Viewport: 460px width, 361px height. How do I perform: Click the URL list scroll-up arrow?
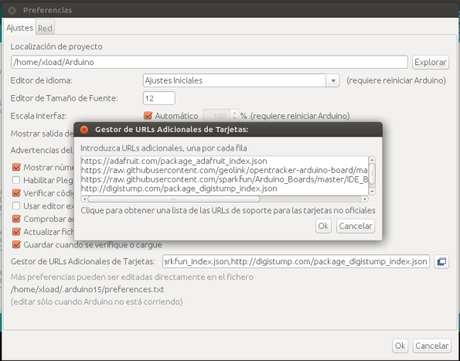pyautogui.click(x=372, y=160)
